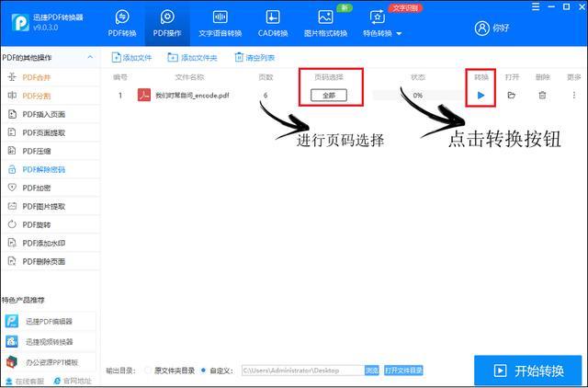Image resolution: width=588 pixels, height=388 pixels.
Task: Open the more options three-dot icon
Action: 573,96
